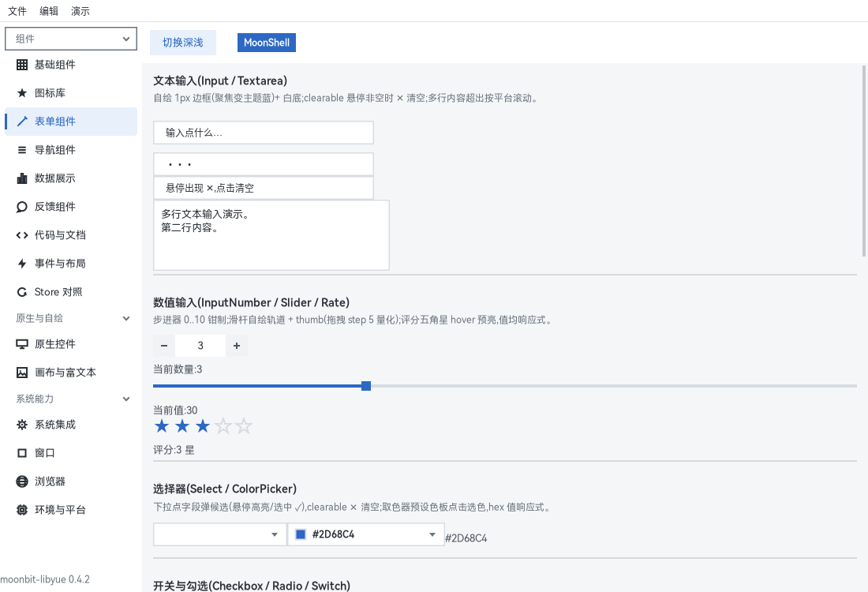The height and width of the screenshot is (592, 868).
Task: Click the speech bubble icon for 反馈组件
Action: [22, 207]
